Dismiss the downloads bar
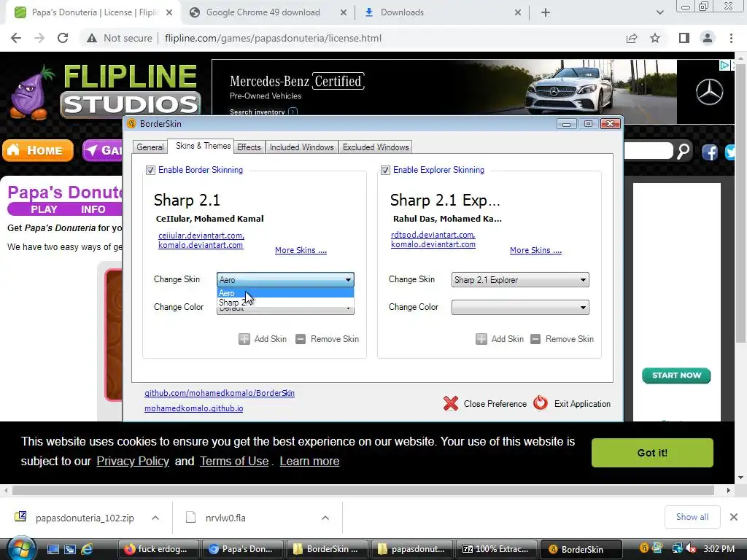The width and height of the screenshot is (747, 560). coord(734,517)
